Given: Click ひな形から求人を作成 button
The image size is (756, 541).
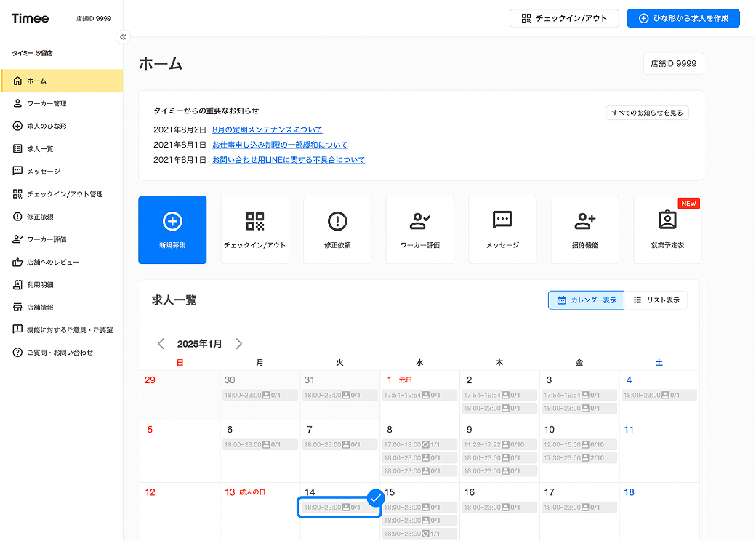Looking at the screenshot, I should point(683,18).
